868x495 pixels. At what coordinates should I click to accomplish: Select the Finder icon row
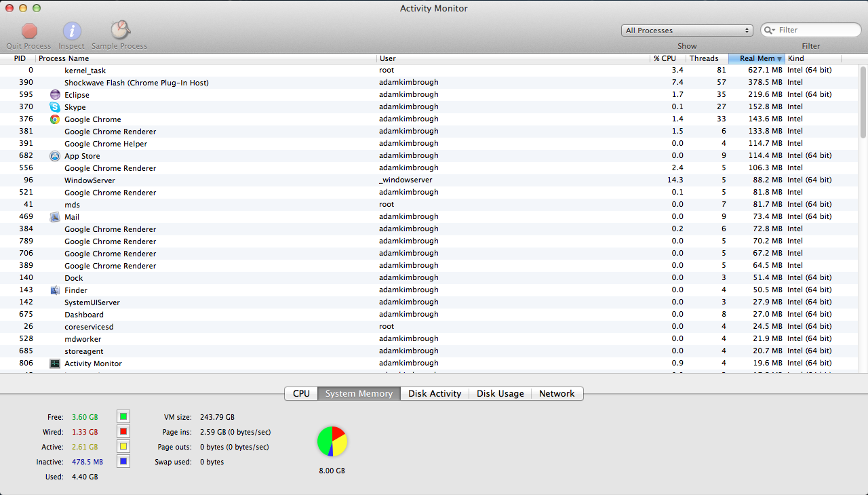[434, 290]
